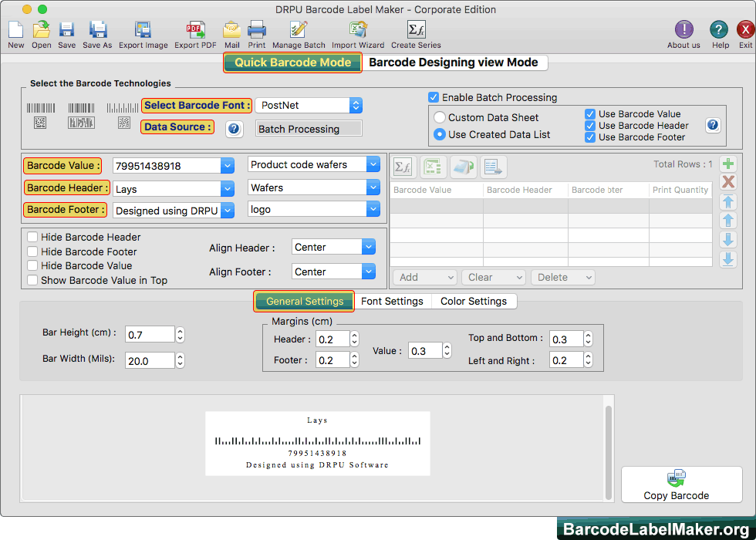The image size is (756, 540).
Task: Click the Save As toolbar icon
Action: pos(97,30)
